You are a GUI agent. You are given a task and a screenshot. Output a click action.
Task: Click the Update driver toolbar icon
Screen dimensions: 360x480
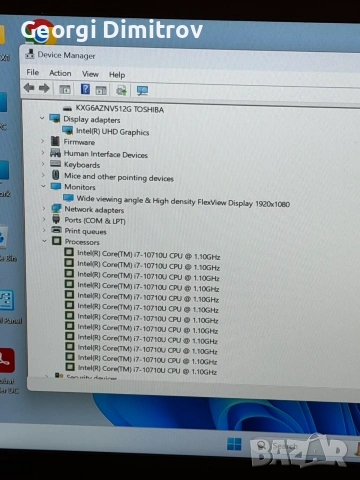tap(121, 90)
